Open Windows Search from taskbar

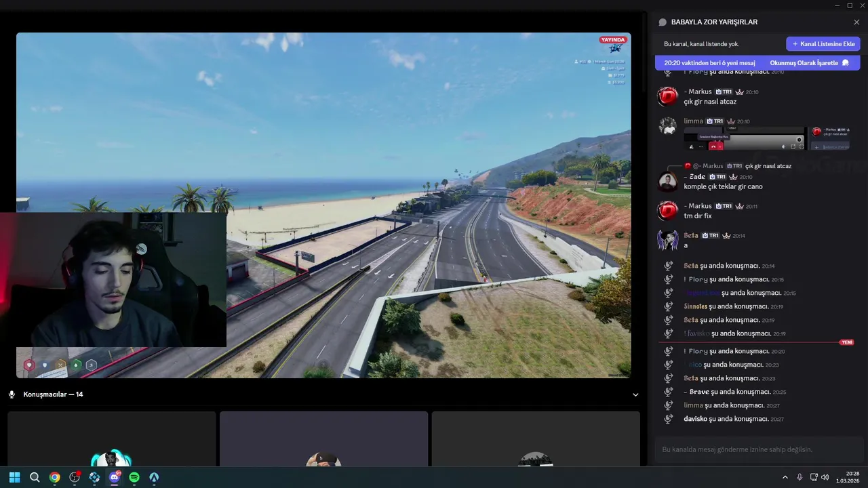35,477
